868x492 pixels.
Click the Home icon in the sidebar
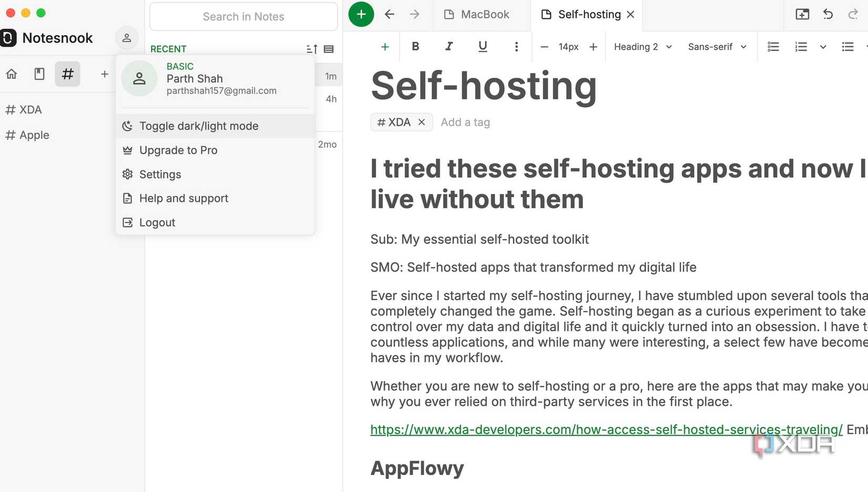pyautogui.click(x=11, y=74)
